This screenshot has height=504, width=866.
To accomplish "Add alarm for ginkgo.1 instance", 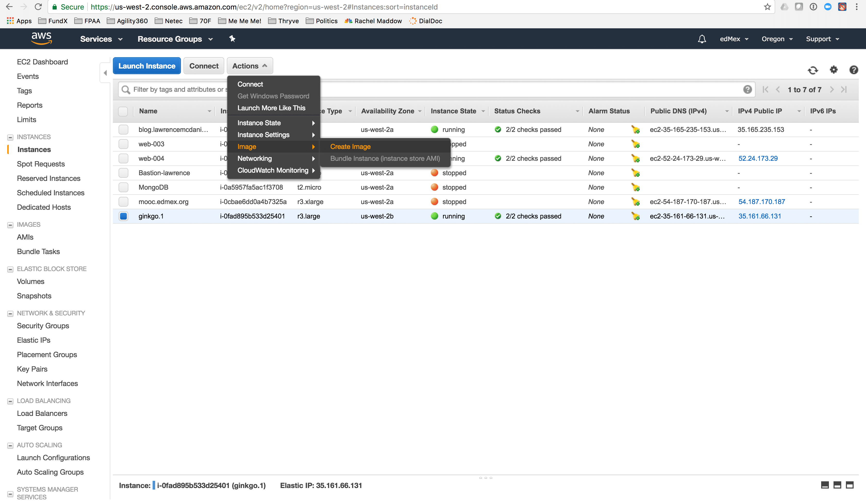I will pyautogui.click(x=635, y=216).
